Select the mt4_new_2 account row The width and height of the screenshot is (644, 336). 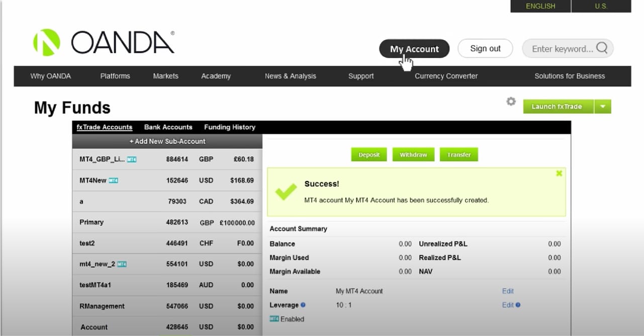[167, 264]
